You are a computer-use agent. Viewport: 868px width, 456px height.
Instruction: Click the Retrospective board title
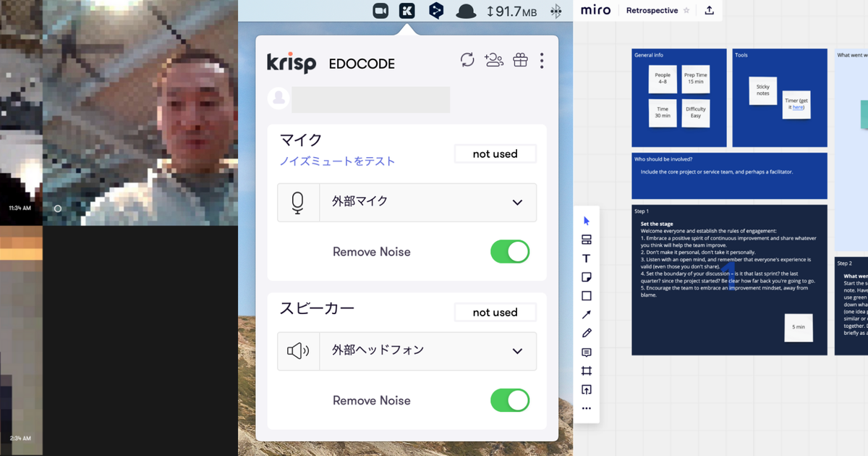pyautogui.click(x=652, y=11)
